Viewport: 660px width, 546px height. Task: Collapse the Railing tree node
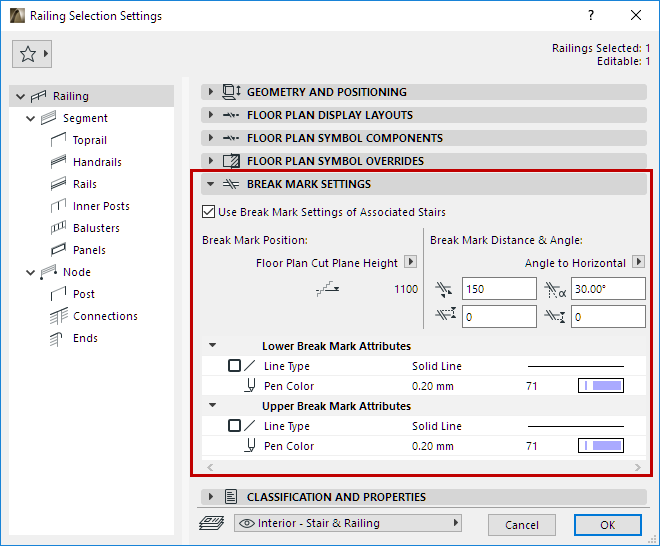point(20,96)
